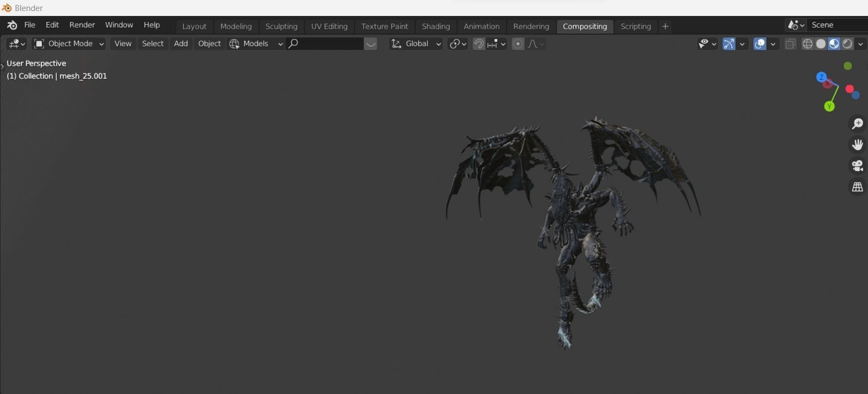
Task: Select the Compositing workspace tab
Action: pos(585,26)
